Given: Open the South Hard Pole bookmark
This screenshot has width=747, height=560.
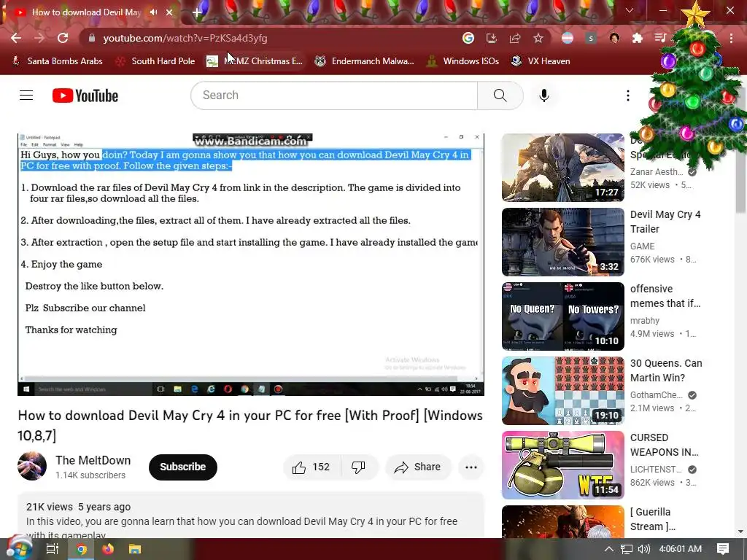Looking at the screenshot, I should click(156, 61).
